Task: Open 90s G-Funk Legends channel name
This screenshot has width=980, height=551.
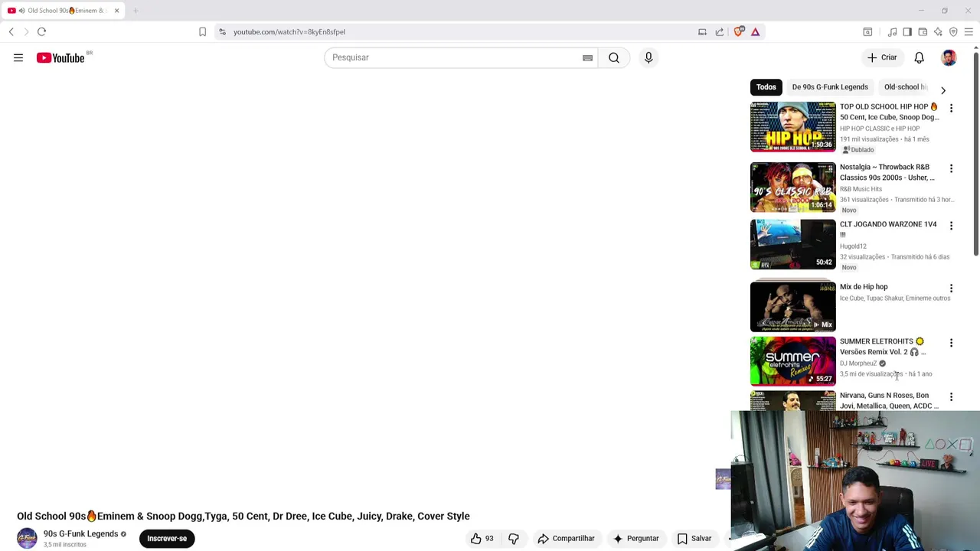Action: (80, 534)
